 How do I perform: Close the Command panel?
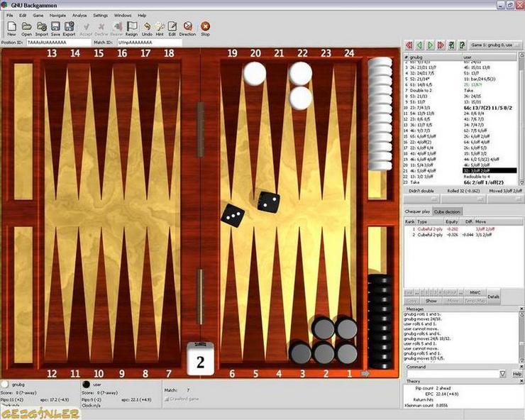521,367
